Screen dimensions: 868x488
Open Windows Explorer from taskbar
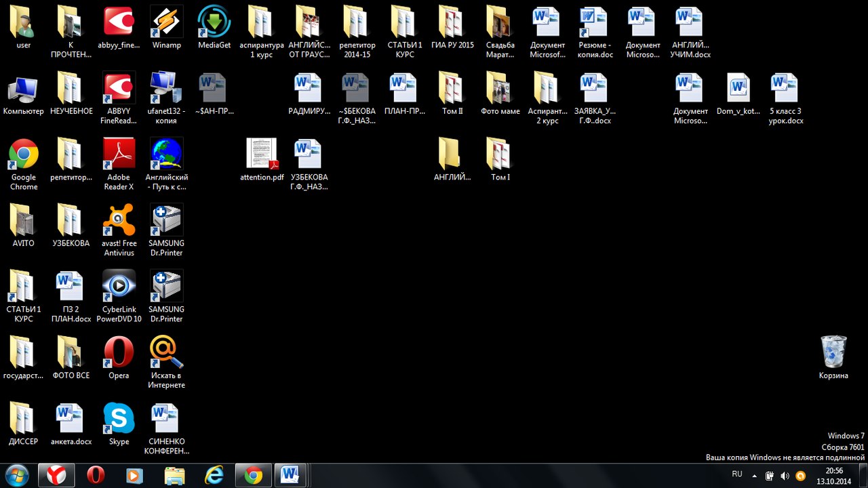click(174, 475)
